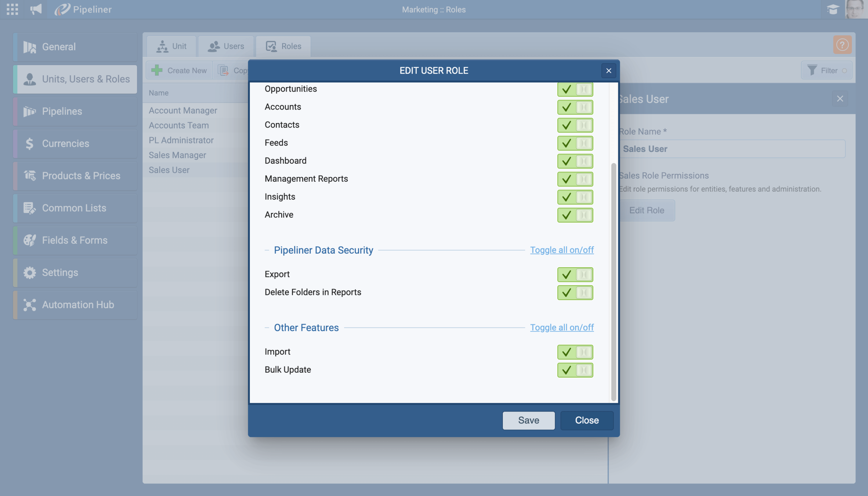Disable the Bulk Update toggle
This screenshot has height=496, width=868.
575,370
